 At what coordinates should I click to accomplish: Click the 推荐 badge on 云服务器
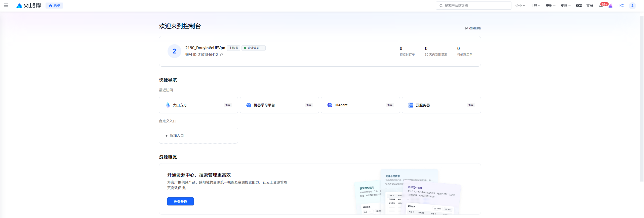tap(471, 105)
